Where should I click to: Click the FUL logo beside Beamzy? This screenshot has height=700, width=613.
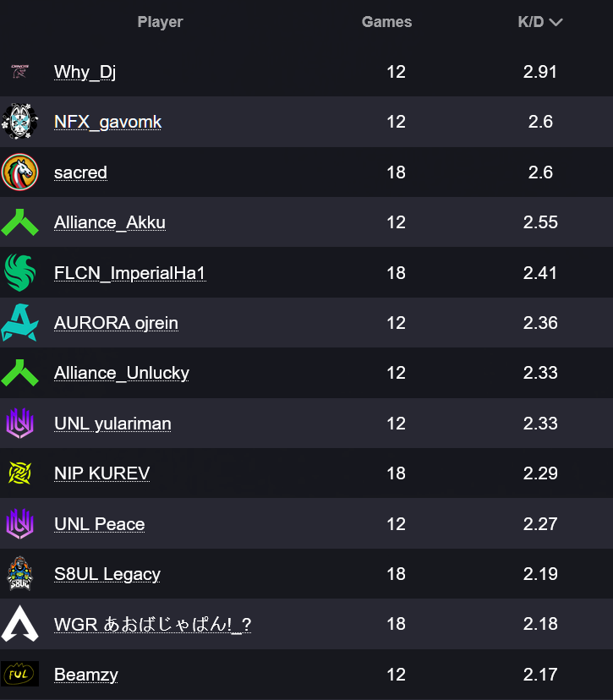pyautogui.click(x=19, y=674)
